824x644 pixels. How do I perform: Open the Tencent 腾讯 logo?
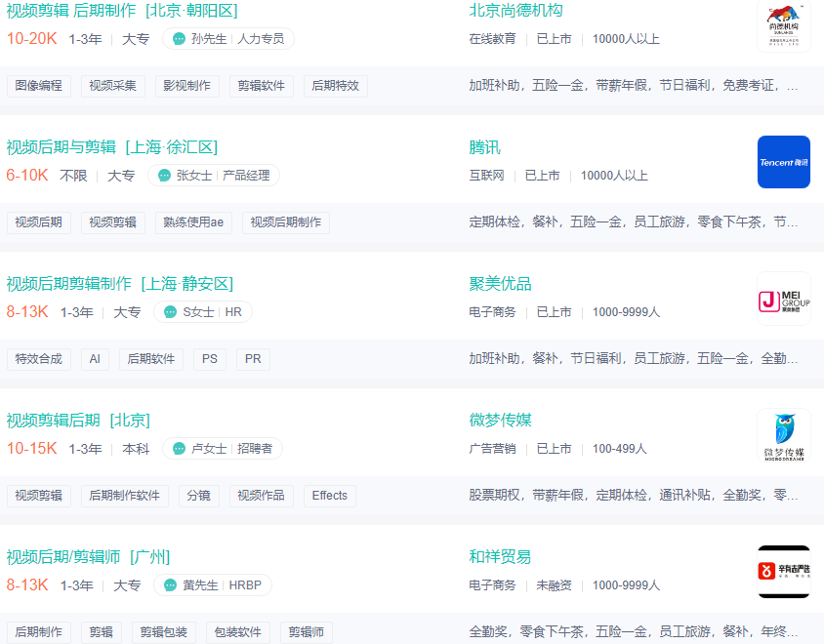[x=784, y=162]
